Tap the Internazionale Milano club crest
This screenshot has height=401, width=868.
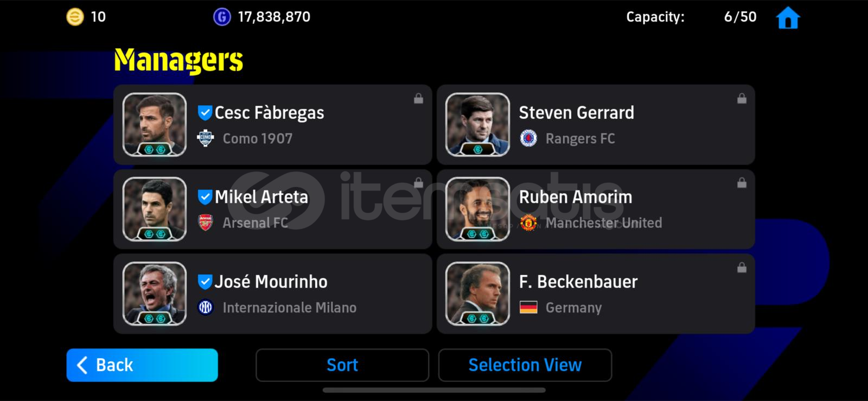coord(206,308)
